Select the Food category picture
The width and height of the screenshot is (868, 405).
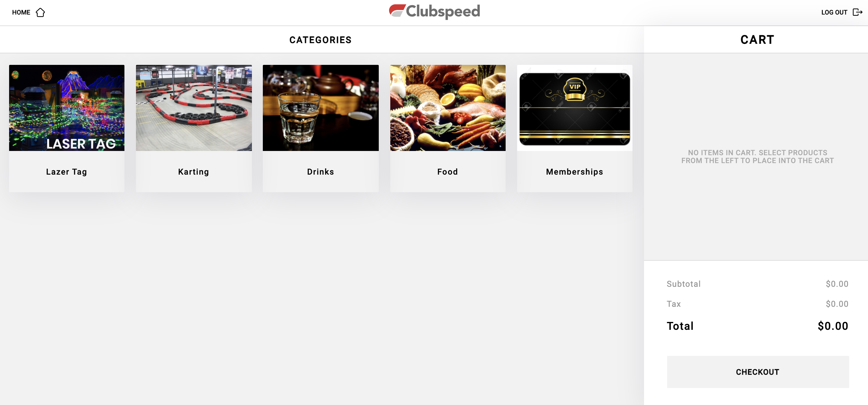pos(448,108)
